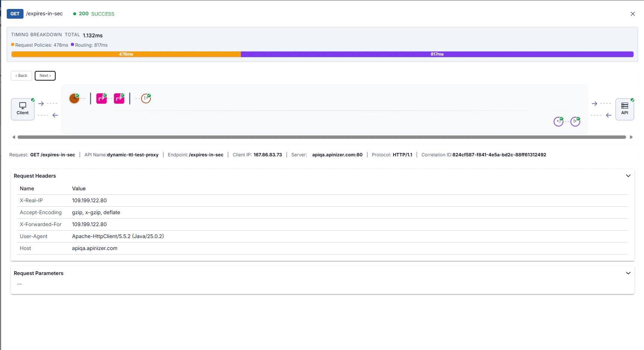
Task: Click the X-Forwarded-For header name
Action: tap(41, 224)
